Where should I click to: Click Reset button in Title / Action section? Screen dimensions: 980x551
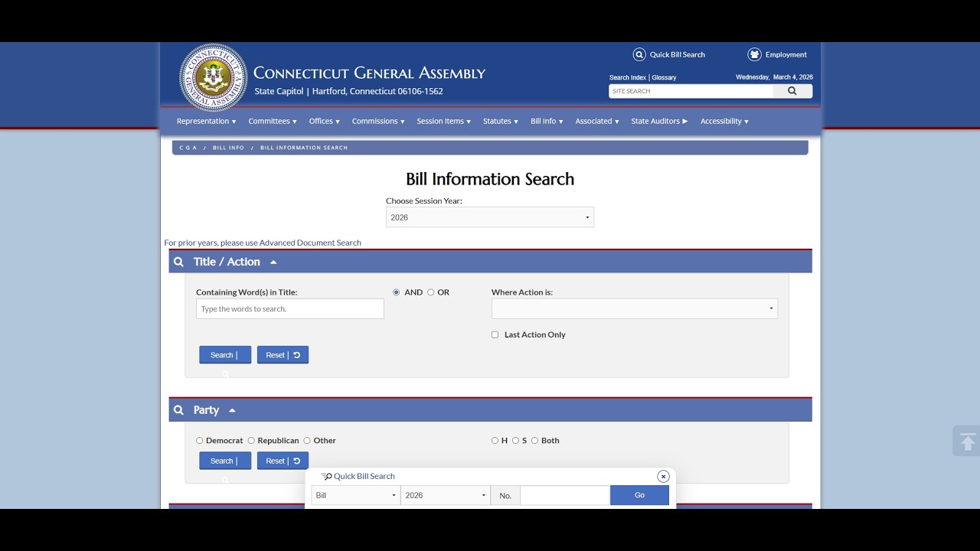(283, 355)
